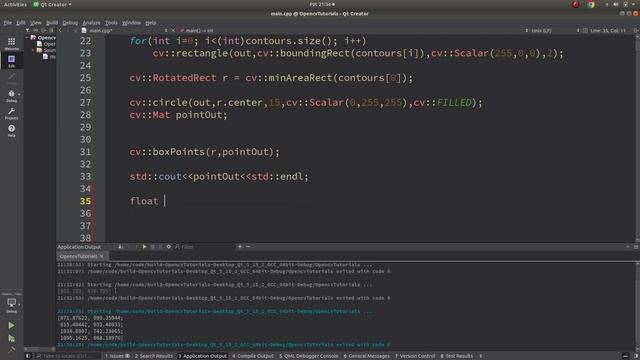This screenshot has height=360, width=640.
Task: Toggle left sidebar visibility button
Action: click(28, 356)
